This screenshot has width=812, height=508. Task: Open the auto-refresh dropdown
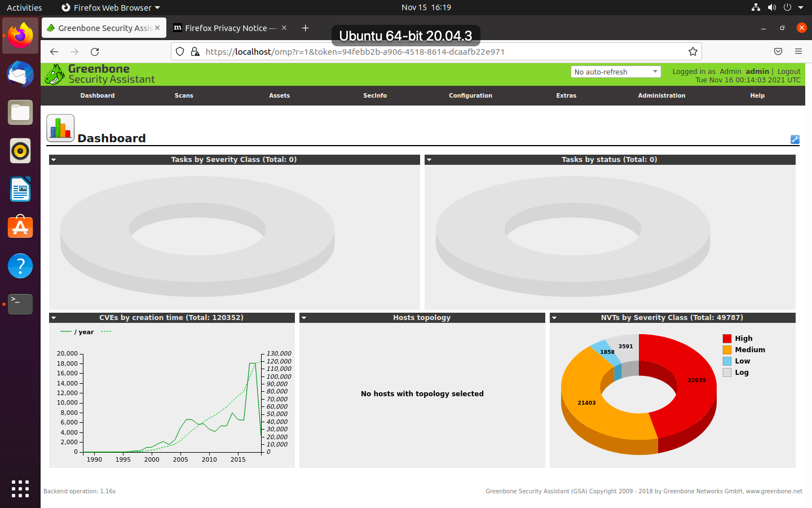616,72
